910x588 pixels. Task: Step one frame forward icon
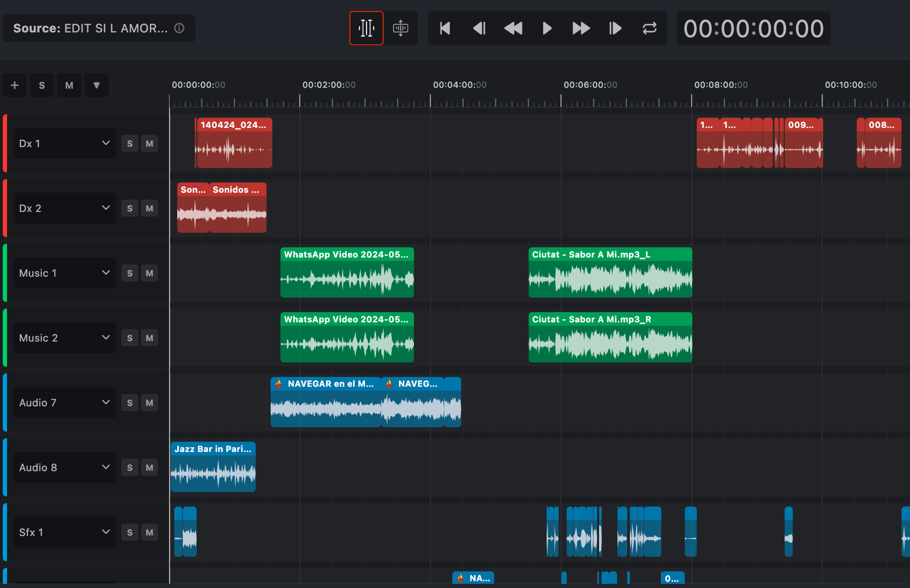point(615,28)
